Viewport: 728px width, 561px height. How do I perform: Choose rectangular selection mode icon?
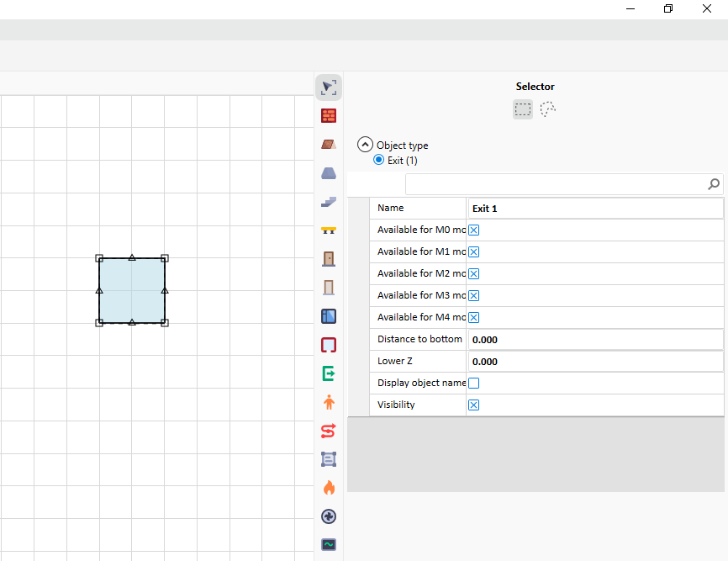[523, 109]
